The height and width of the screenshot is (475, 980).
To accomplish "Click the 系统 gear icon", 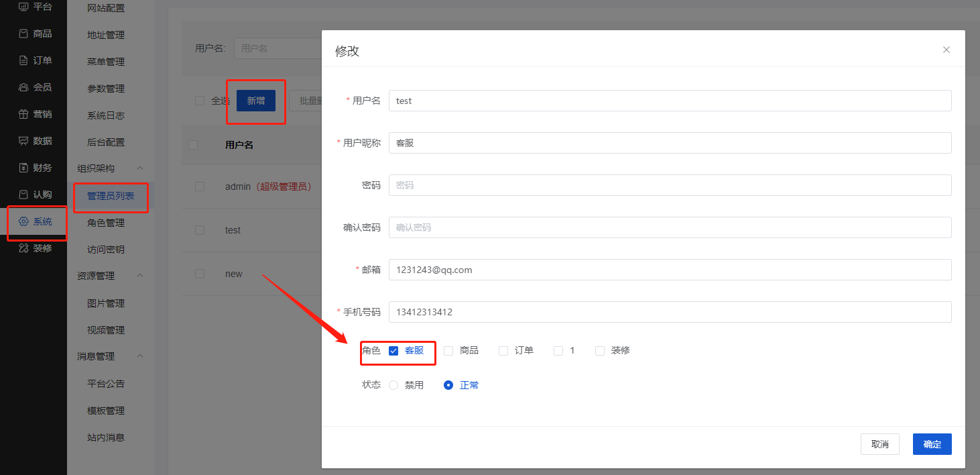I will [23, 221].
